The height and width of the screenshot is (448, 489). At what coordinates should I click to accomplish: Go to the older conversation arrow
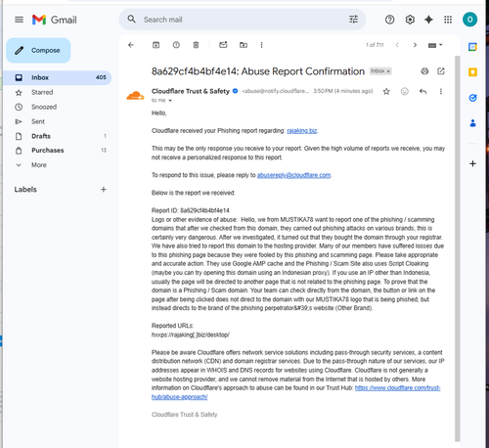[415, 45]
